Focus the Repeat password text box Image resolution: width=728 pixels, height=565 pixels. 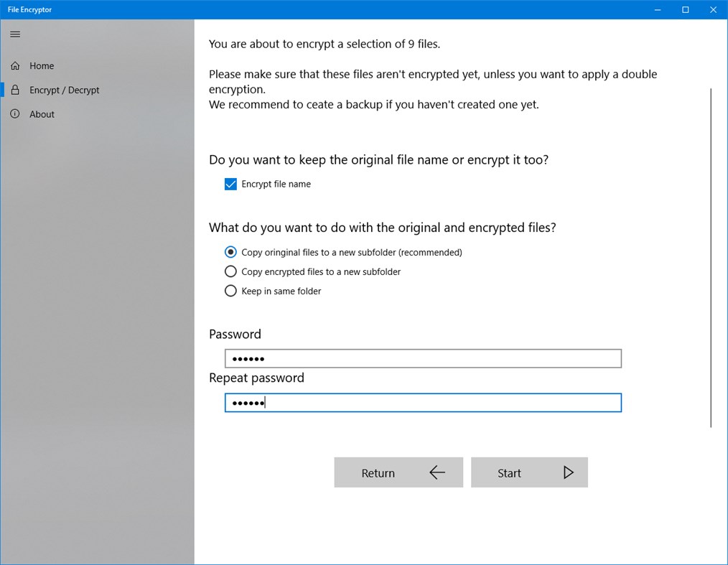tap(422, 402)
